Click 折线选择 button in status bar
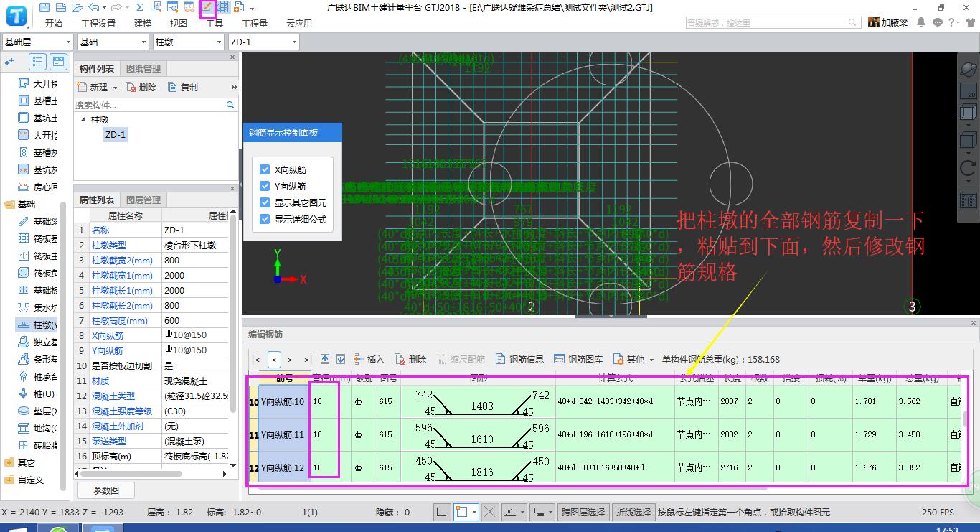The image size is (980, 532). click(633, 512)
